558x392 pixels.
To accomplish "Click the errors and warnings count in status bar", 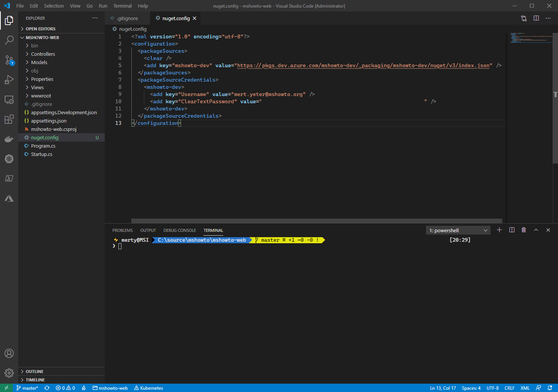I will pyautogui.click(x=65, y=388).
